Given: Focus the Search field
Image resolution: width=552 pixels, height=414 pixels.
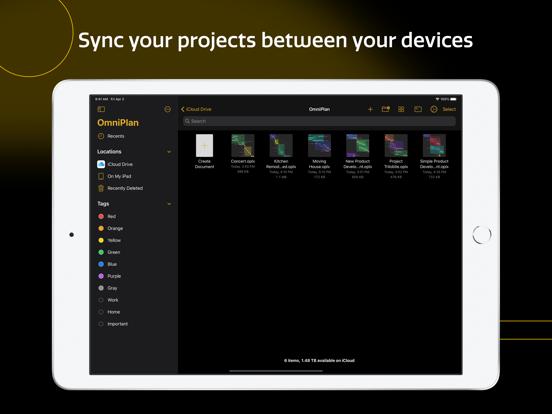Looking at the screenshot, I should (319, 121).
